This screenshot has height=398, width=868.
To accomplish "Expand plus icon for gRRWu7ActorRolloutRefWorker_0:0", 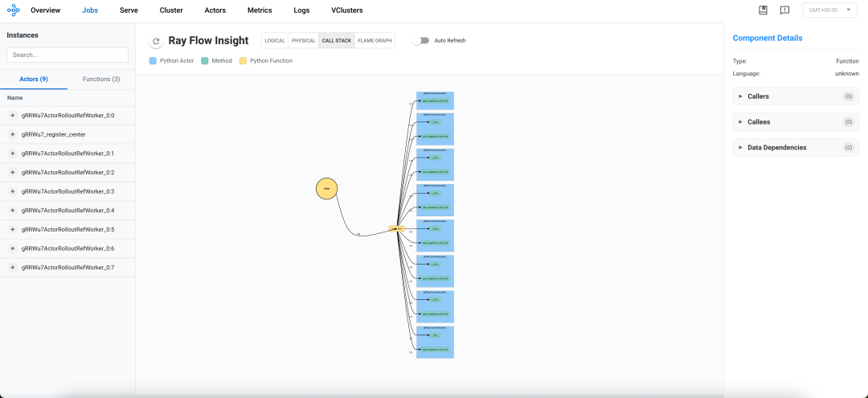I will tap(12, 116).
